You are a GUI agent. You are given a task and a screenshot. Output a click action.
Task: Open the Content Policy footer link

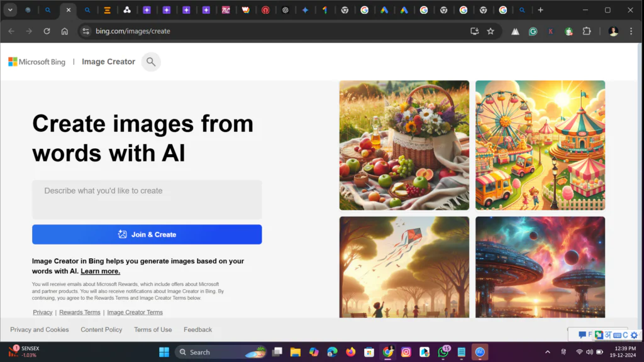(101, 329)
